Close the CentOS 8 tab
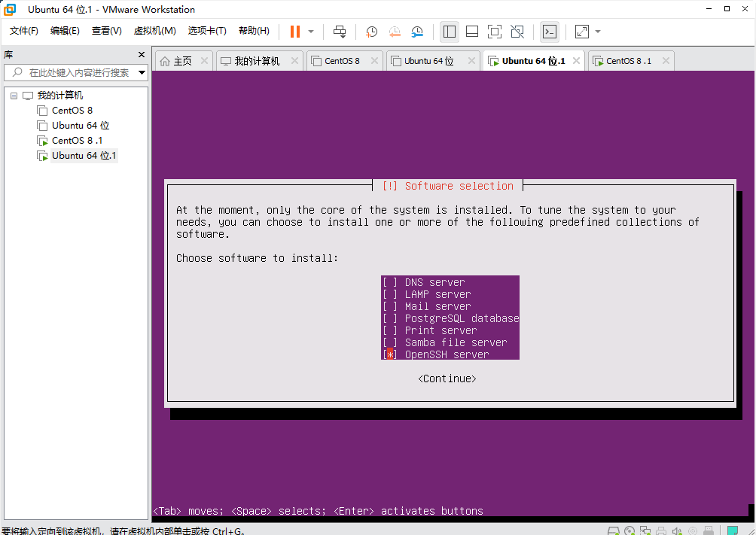Viewport: 756px width, 535px height. [x=374, y=61]
